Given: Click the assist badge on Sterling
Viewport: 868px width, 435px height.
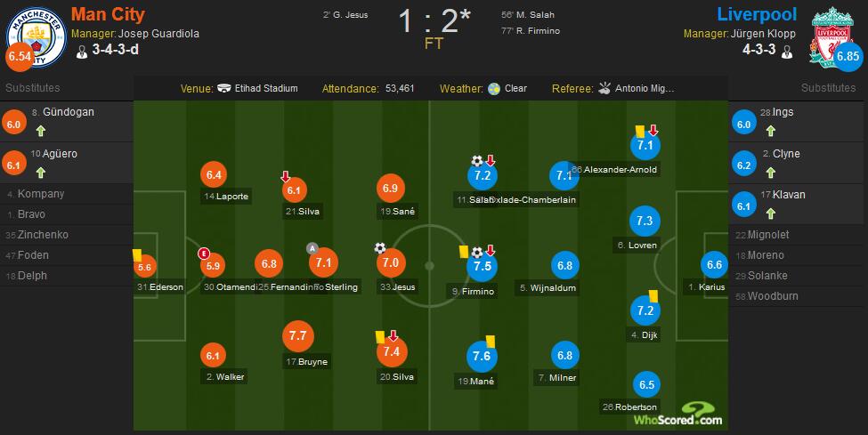Looking at the screenshot, I should pos(312,247).
